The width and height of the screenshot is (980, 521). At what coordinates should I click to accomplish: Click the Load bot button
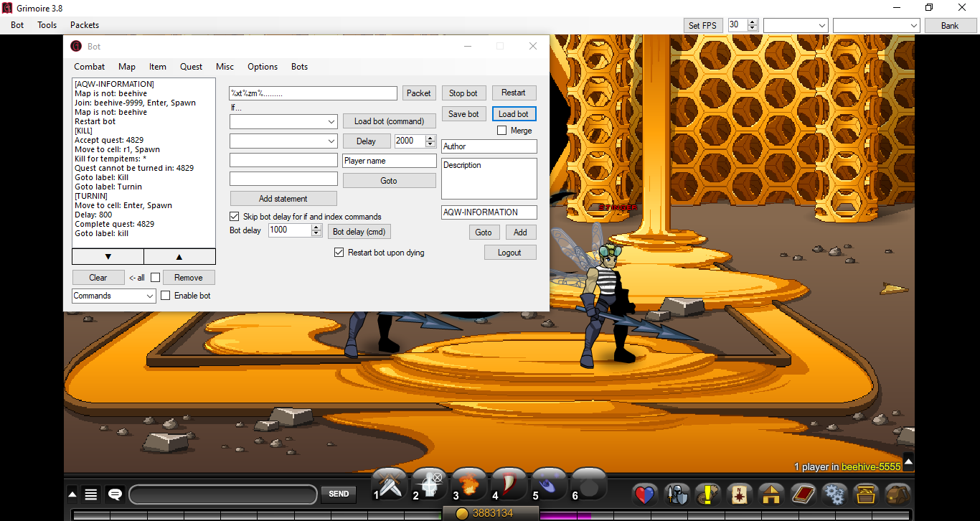pos(514,114)
